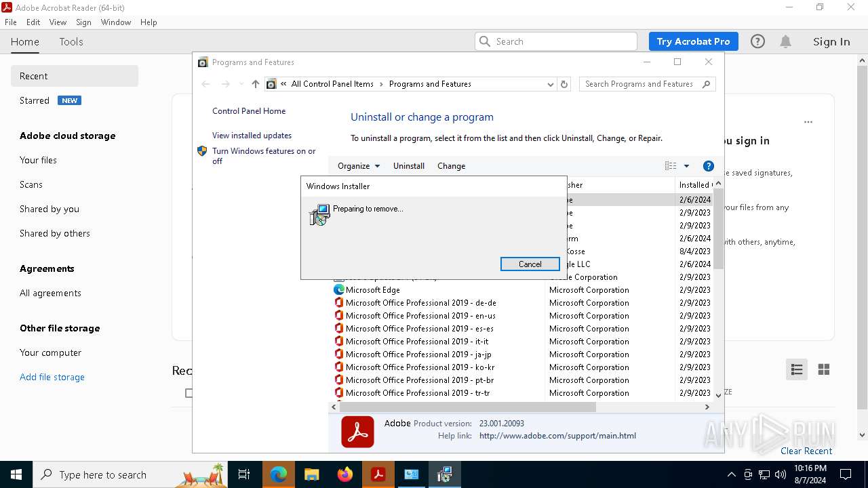This screenshot has width=868, height=488.
Task: Click the vertical scrollbar down arrow in programs list
Action: pos(718,394)
